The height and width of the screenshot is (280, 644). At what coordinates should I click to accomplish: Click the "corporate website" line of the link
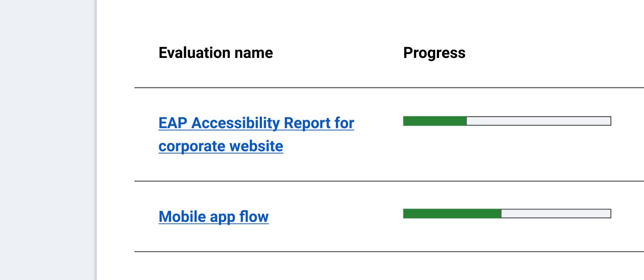[221, 146]
